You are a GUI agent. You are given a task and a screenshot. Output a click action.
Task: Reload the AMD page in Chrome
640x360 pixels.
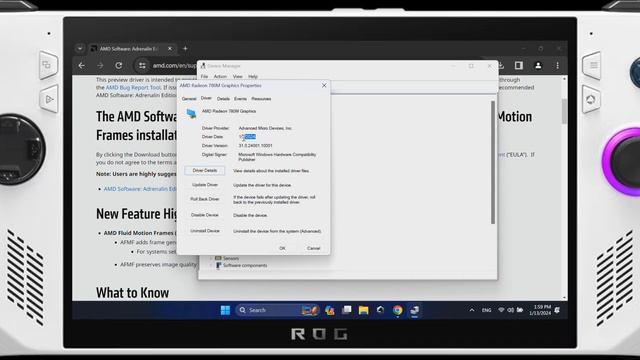coord(119,65)
